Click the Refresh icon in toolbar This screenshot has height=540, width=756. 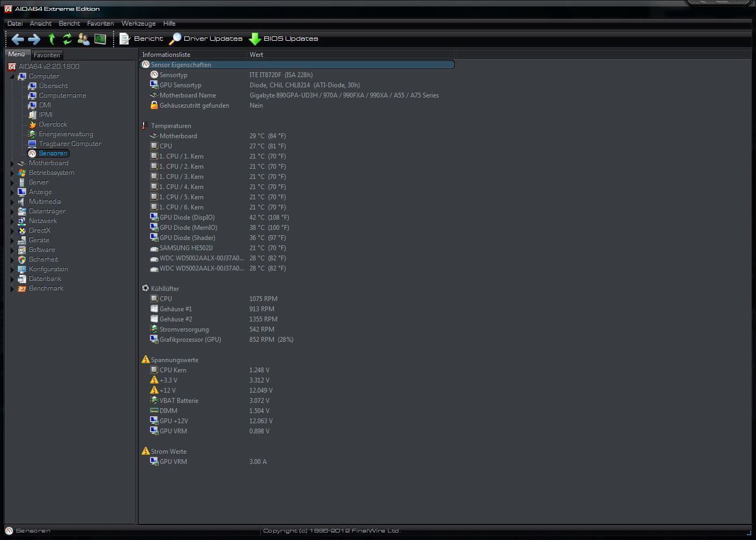[x=68, y=39]
